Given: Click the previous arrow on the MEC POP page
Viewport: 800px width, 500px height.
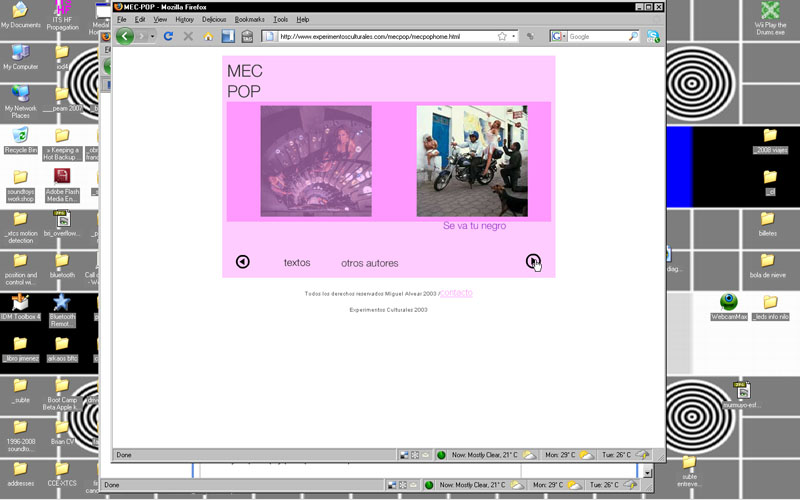Looking at the screenshot, I should pyautogui.click(x=242, y=262).
